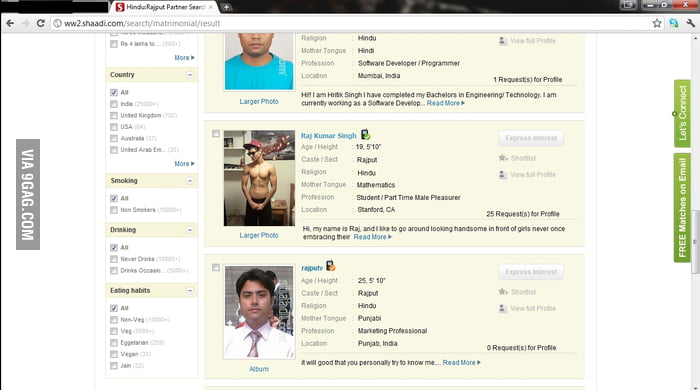Image resolution: width=700 pixels, height=390 pixels.
Task: Uncheck the Smoking All checkbox
Action: (x=114, y=198)
